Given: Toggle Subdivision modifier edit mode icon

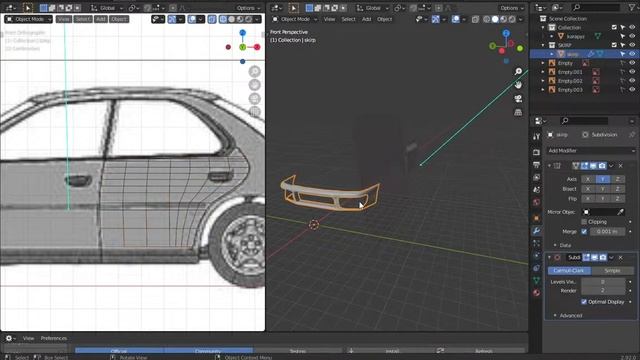Looking at the screenshot, I should click(586, 258).
